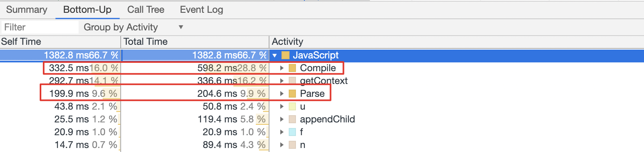Select the n activity label

point(302,145)
